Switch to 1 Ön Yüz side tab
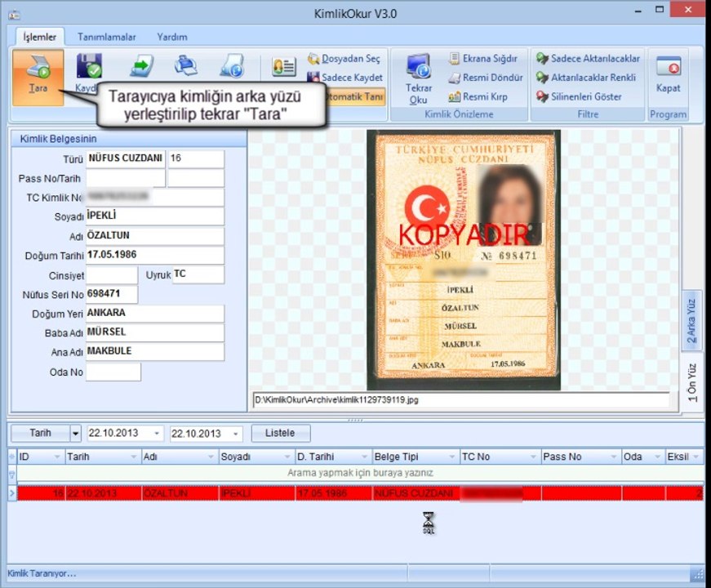This screenshot has height=588, width=711. 691,382
